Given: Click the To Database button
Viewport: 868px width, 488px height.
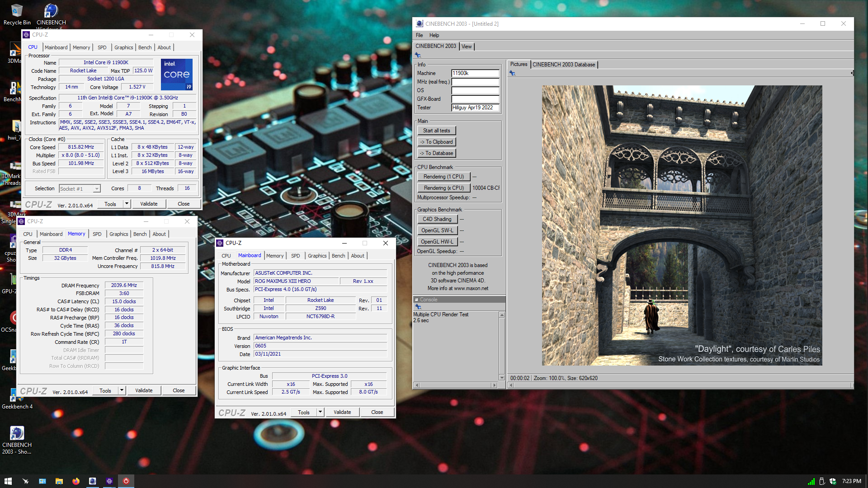Looking at the screenshot, I should click(x=437, y=153).
